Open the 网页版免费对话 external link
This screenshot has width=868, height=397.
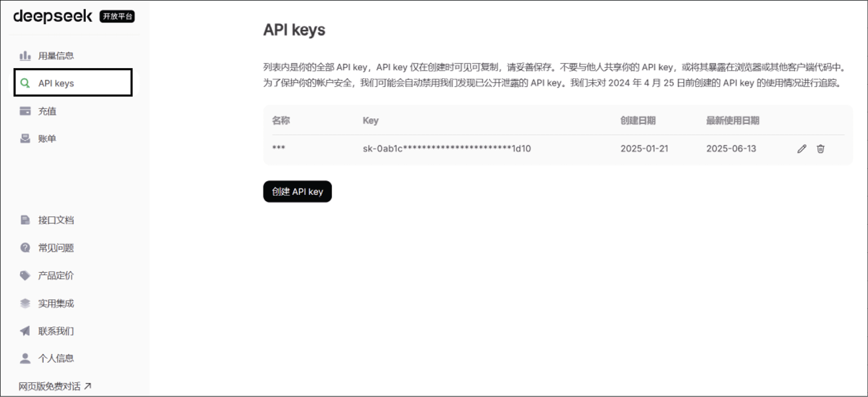point(55,386)
